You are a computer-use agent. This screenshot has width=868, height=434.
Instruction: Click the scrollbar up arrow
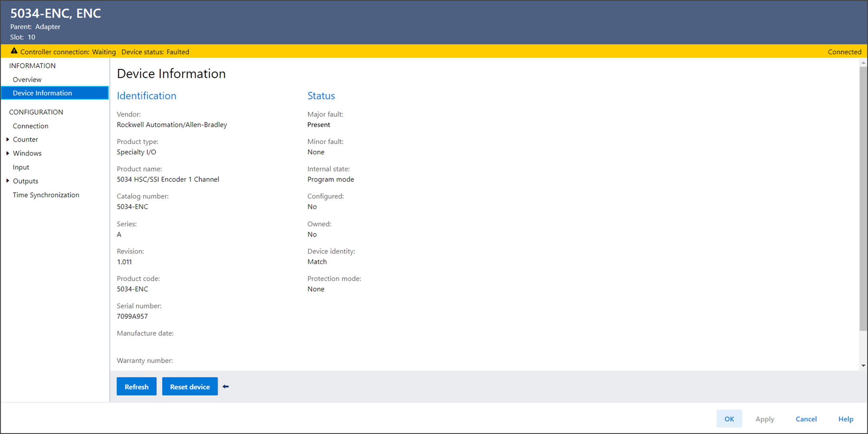(x=863, y=63)
